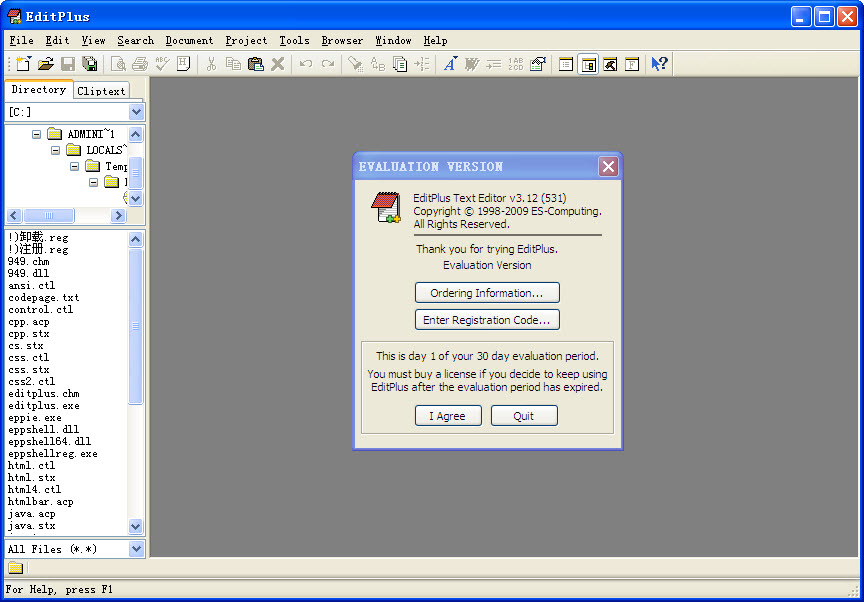Image resolution: width=864 pixels, height=602 pixels.
Task: Close the Evaluation Version dialog
Action: click(608, 166)
